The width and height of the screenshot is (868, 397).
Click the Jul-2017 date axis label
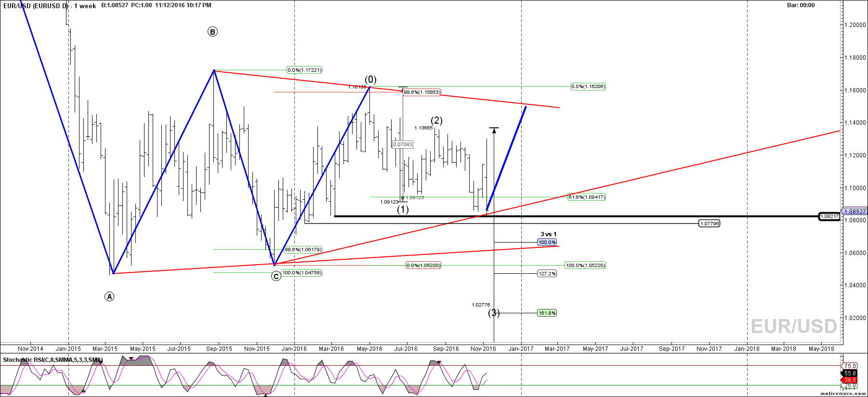631,349
